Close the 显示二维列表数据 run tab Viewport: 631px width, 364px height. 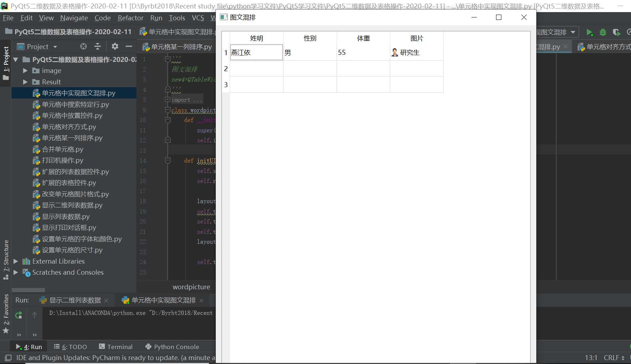106,300
